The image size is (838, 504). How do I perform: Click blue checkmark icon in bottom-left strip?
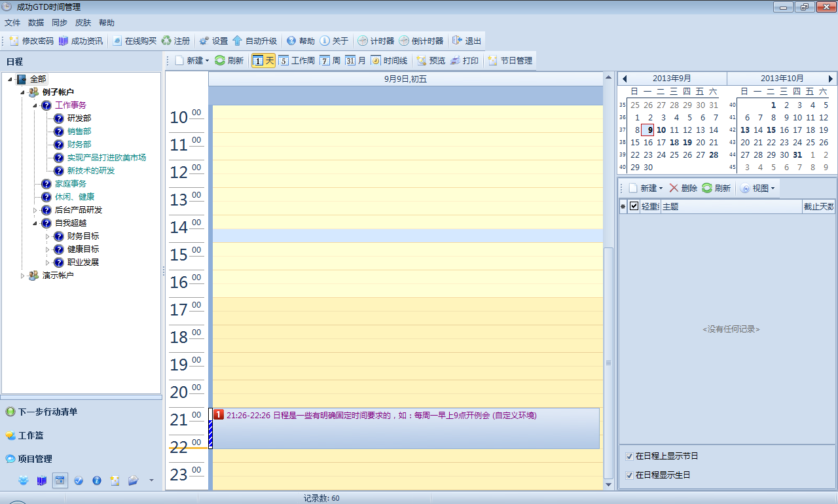click(79, 480)
